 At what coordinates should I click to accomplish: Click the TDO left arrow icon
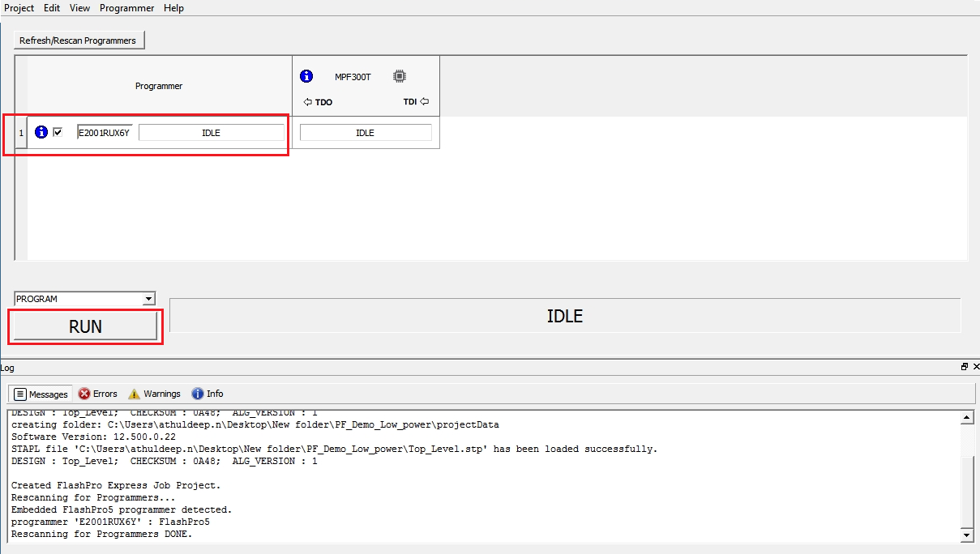(308, 102)
